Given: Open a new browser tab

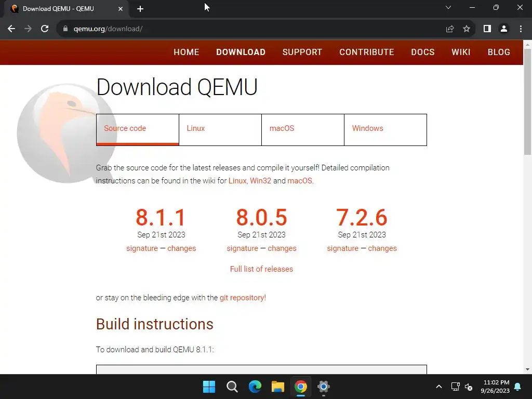Looking at the screenshot, I should (140, 9).
